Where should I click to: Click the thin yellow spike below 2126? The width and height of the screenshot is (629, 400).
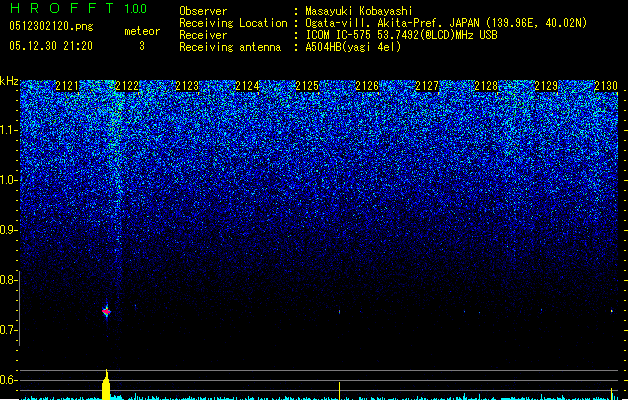pos(340,391)
